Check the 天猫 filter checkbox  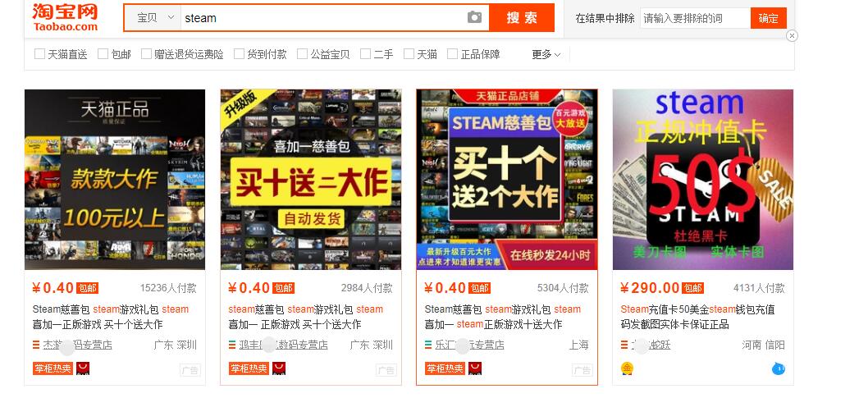(x=409, y=53)
